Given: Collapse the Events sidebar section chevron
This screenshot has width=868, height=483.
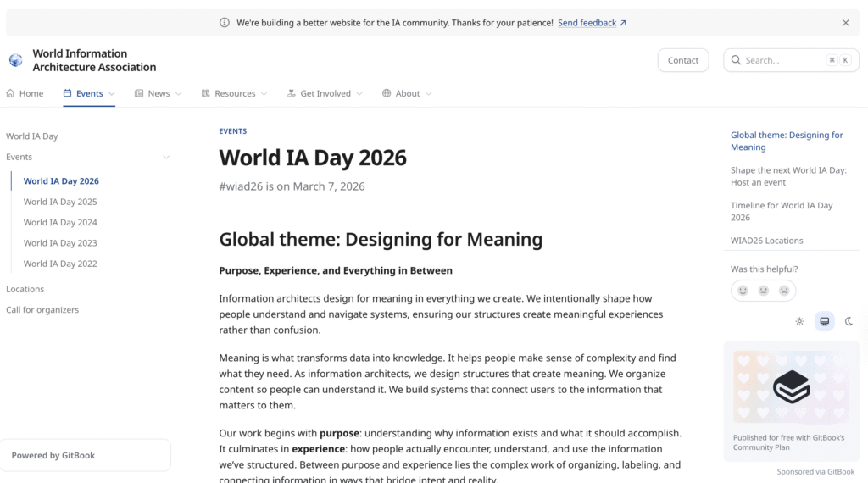Looking at the screenshot, I should click(x=166, y=157).
